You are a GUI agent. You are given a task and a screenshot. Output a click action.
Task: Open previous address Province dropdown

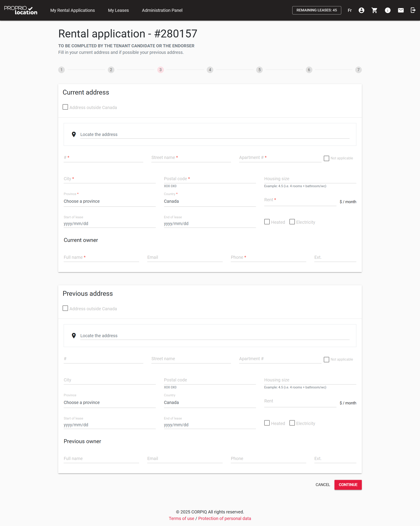[109, 403]
